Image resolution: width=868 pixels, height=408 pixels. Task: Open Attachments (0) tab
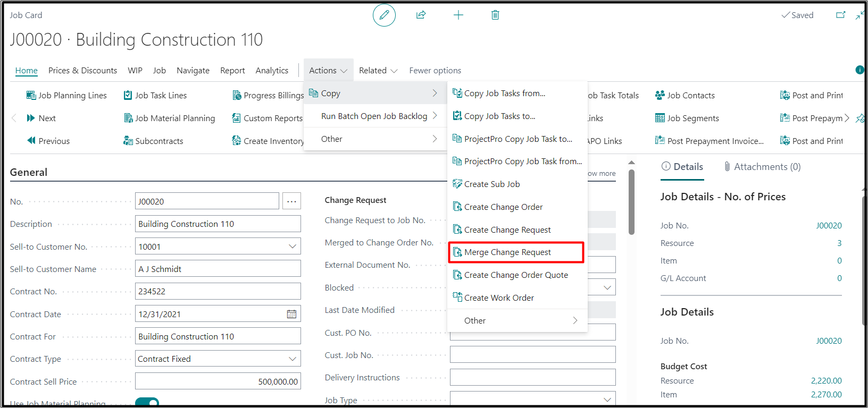click(762, 167)
